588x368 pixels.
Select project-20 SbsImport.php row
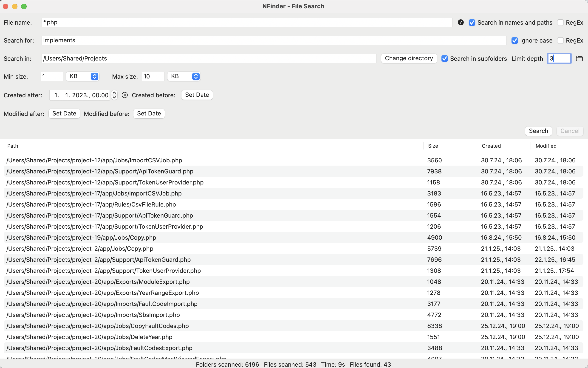294,315
